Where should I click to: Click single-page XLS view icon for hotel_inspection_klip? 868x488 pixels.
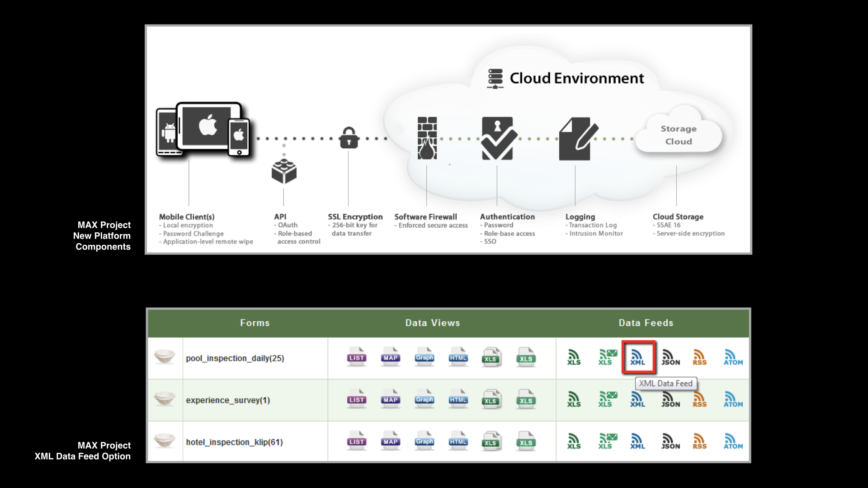526,441
